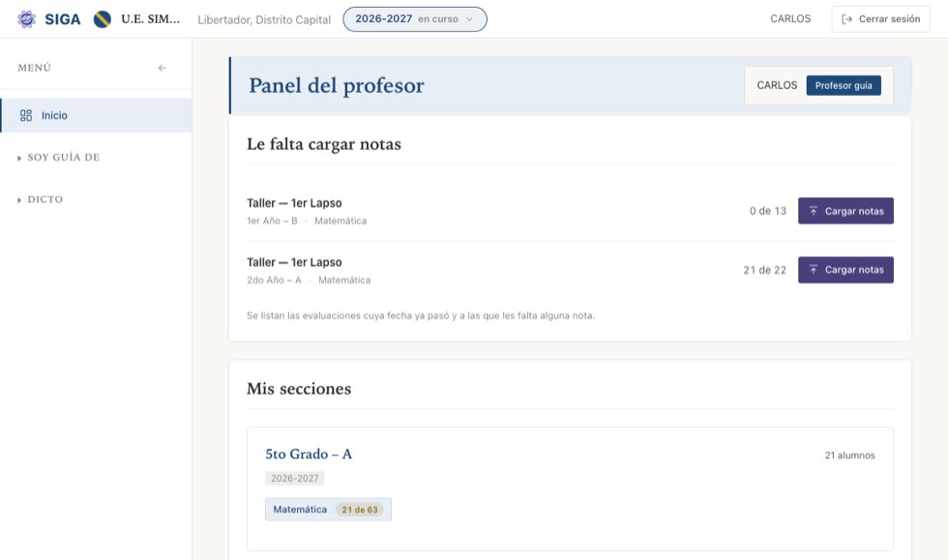This screenshot has width=948, height=560.
Task: Click the note about evaluations missing grades
Action: tap(421, 315)
